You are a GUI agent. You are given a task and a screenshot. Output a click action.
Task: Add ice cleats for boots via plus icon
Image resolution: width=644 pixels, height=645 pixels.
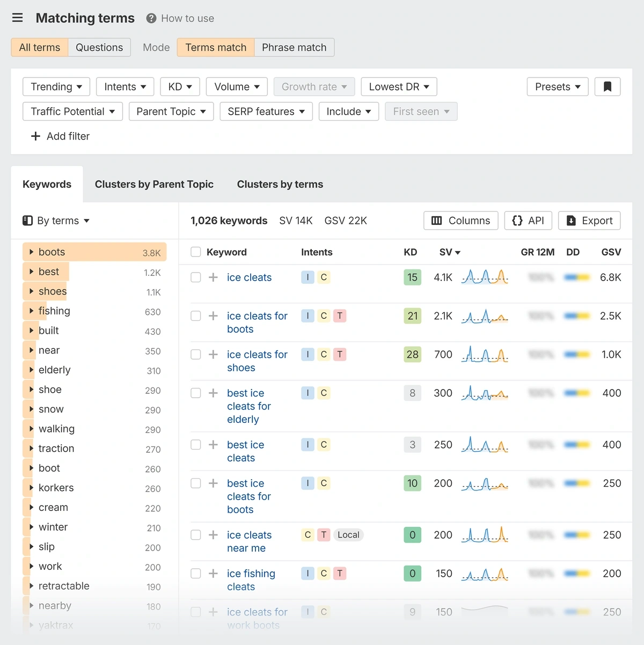pos(213,316)
